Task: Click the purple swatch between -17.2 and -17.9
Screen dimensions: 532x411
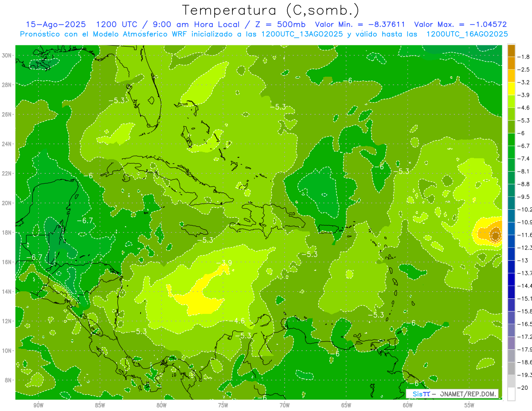Action: pyautogui.click(x=511, y=342)
